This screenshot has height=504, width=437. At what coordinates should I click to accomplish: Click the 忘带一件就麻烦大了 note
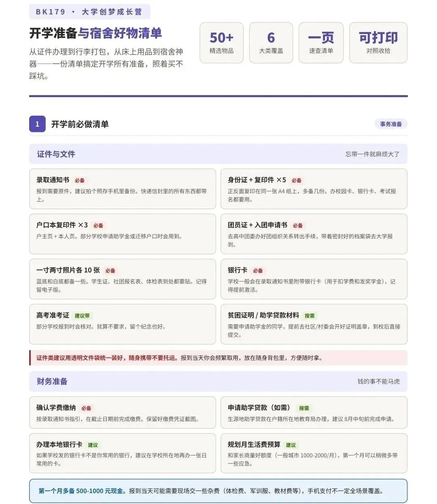(x=372, y=154)
